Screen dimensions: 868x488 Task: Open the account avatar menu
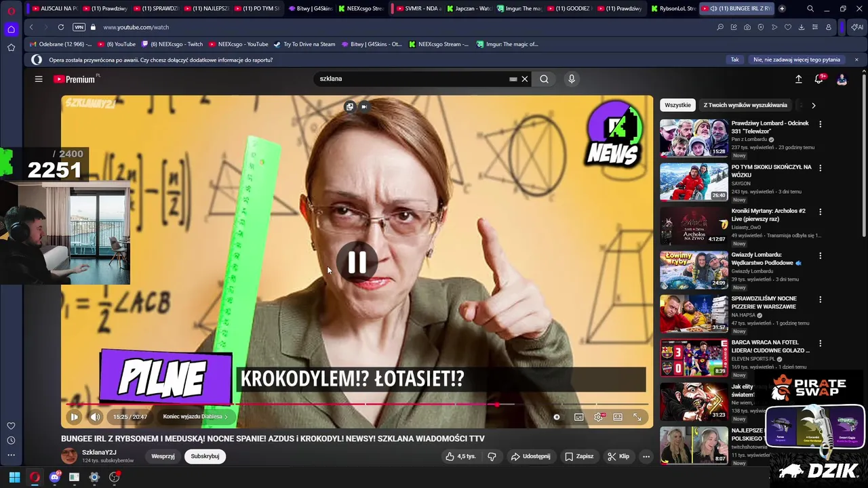tap(842, 79)
